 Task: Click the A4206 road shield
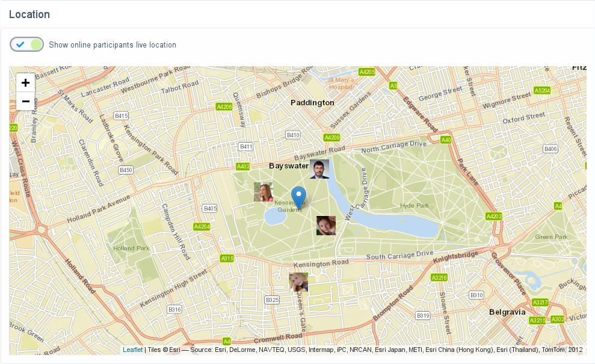[224, 106]
